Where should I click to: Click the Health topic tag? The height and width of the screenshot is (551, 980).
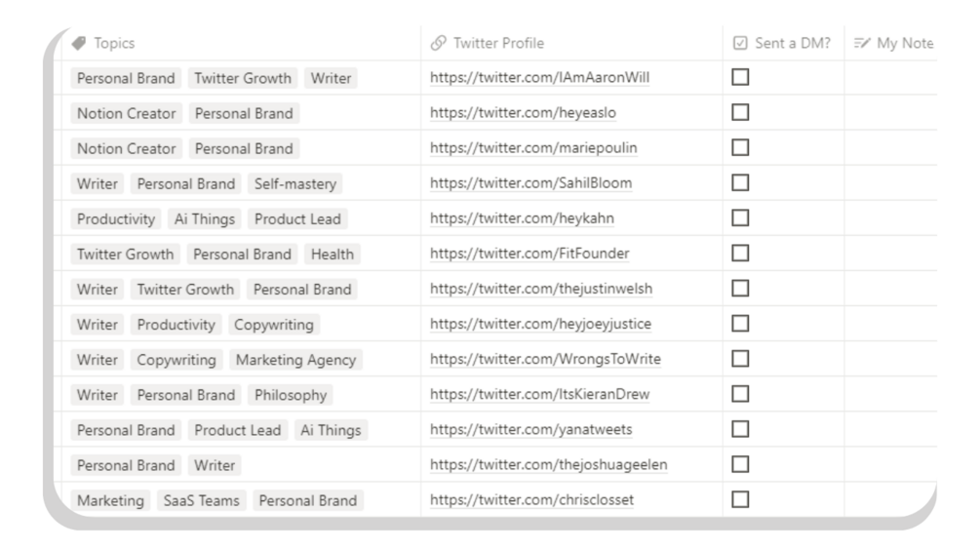click(x=332, y=254)
